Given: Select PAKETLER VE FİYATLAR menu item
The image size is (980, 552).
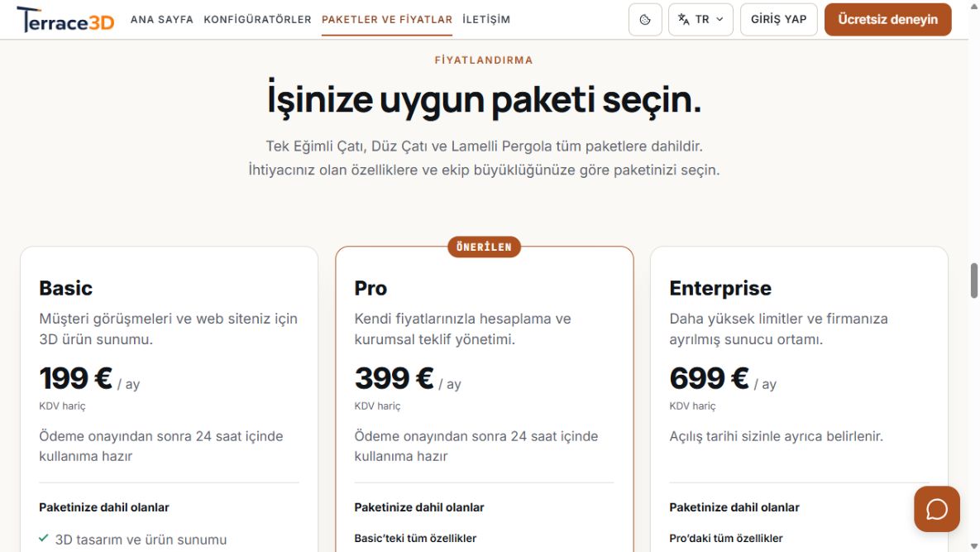Looking at the screenshot, I should (387, 19).
